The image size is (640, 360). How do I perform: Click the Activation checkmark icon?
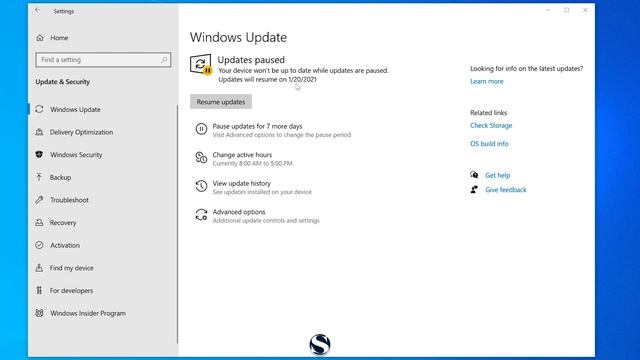[39, 245]
